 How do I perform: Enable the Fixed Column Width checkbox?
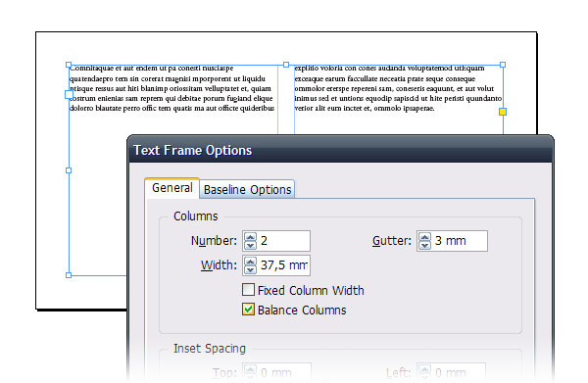(x=248, y=290)
